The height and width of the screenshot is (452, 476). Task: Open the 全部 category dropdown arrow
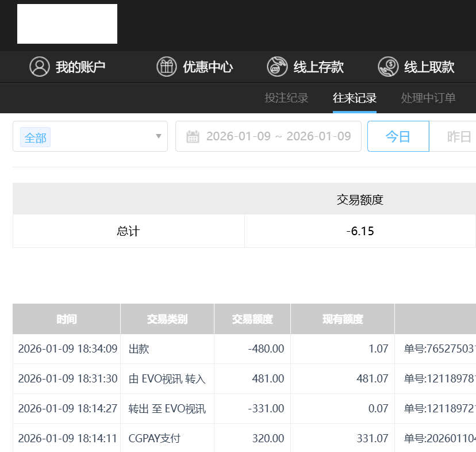pos(159,137)
